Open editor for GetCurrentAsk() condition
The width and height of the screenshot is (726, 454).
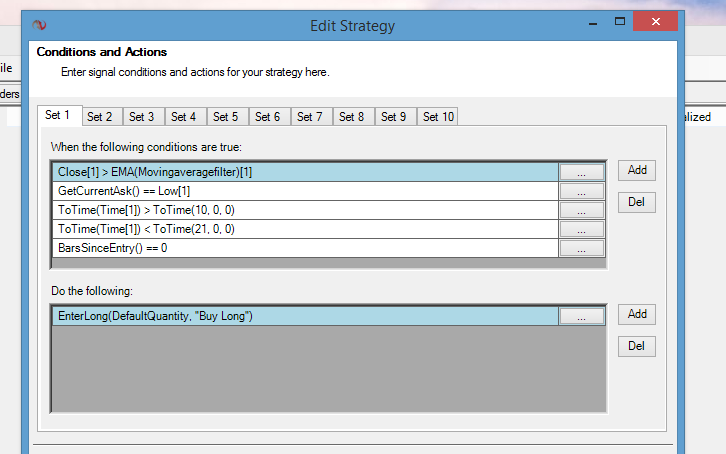coord(581,191)
